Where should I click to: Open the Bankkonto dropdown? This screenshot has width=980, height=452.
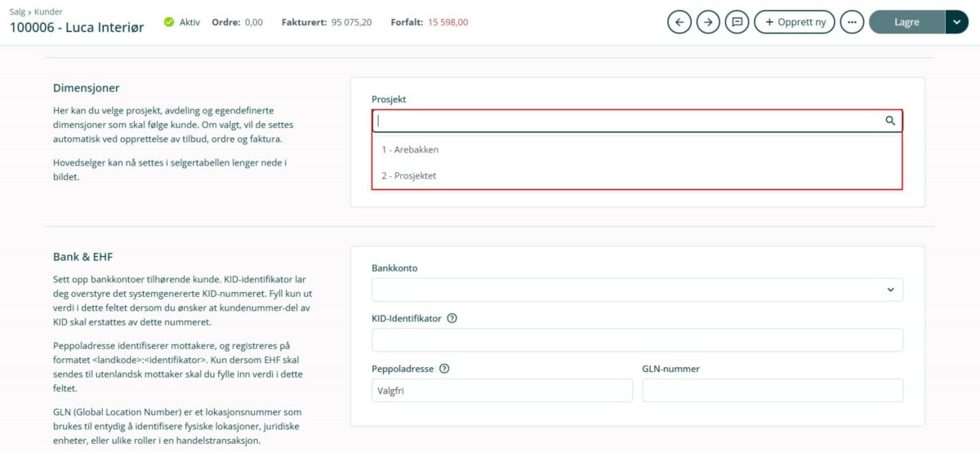click(637, 290)
